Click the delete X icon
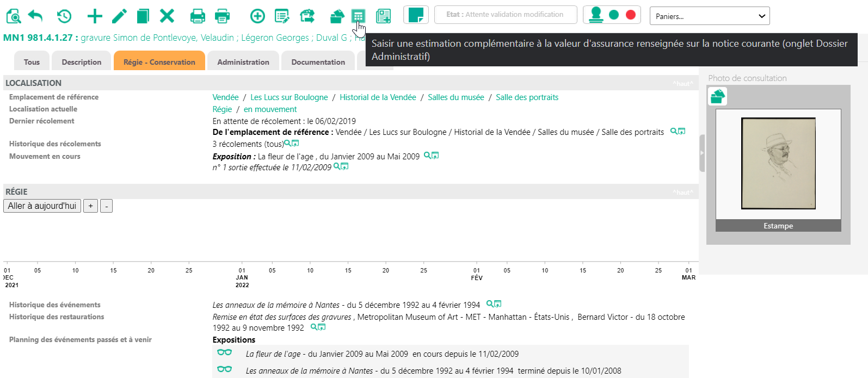The image size is (868, 378). pos(167,16)
